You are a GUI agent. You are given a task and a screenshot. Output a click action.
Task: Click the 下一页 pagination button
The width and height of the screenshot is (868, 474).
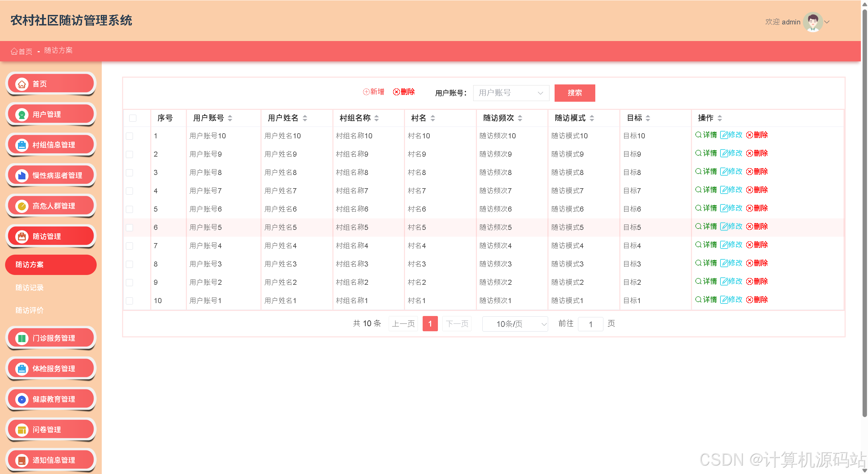click(457, 324)
